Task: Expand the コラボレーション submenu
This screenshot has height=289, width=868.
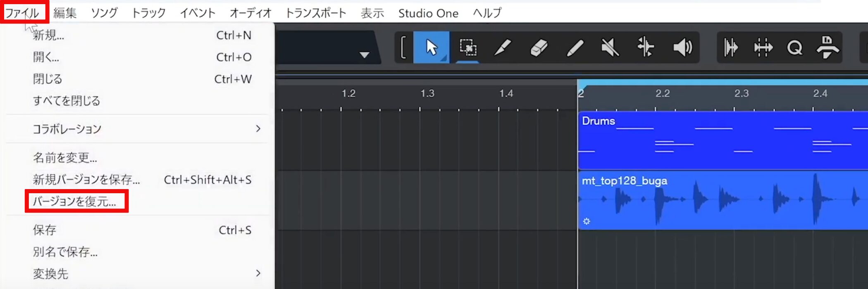Action: 258,129
